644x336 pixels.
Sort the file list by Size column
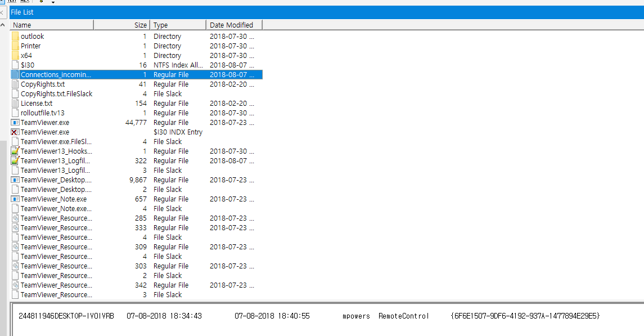coord(121,25)
